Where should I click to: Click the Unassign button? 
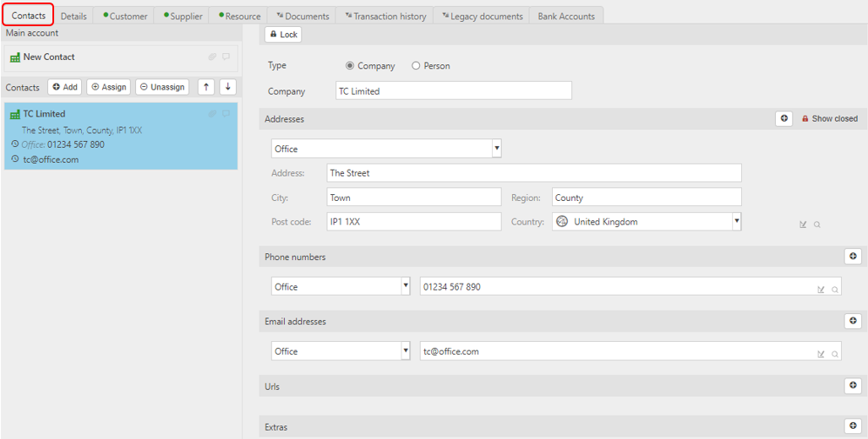click(x=162, y=87)
